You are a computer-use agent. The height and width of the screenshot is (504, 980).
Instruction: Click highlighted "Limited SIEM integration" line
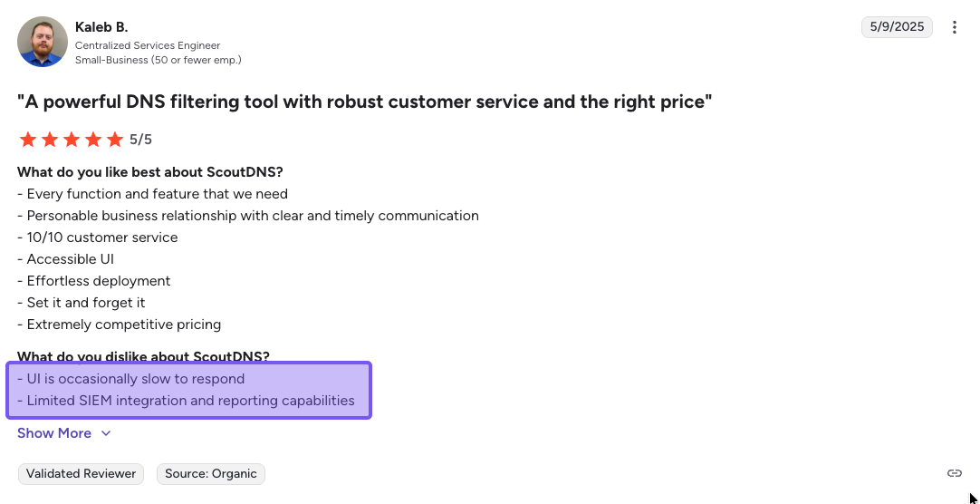coord(186,401)
